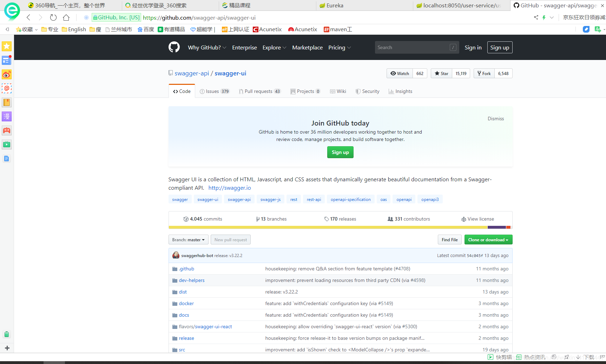The width and height of the screenshot is (606, 364).
Task: Open the http://swagger.io link
Action: click(x=230, y=188)
